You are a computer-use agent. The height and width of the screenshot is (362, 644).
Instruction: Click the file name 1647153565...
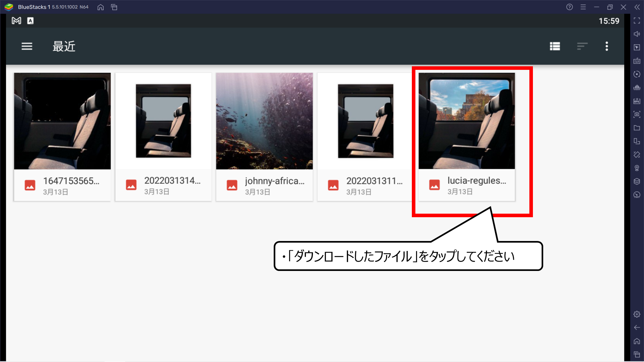click(x=71, y=181)
